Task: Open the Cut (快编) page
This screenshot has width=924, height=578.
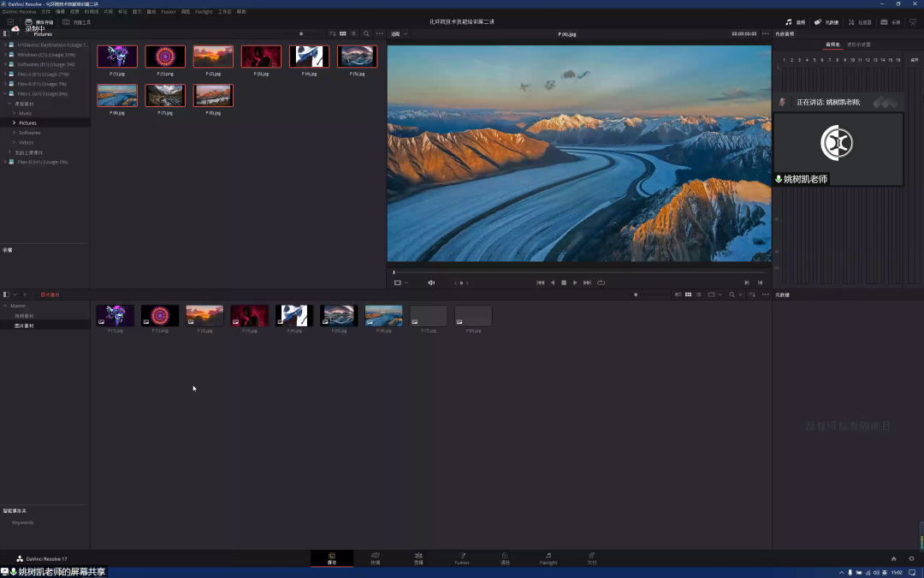Action: pyautogui.click(x=376, y=558)
